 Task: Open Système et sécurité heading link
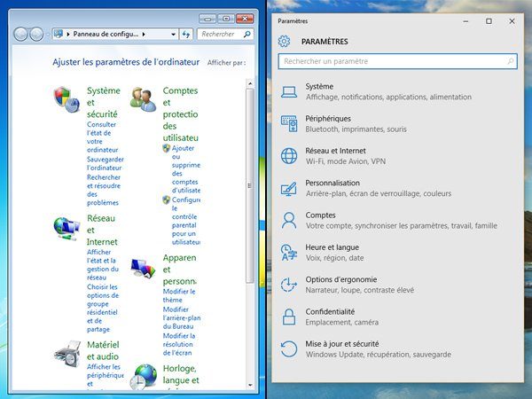pos(104,103)
